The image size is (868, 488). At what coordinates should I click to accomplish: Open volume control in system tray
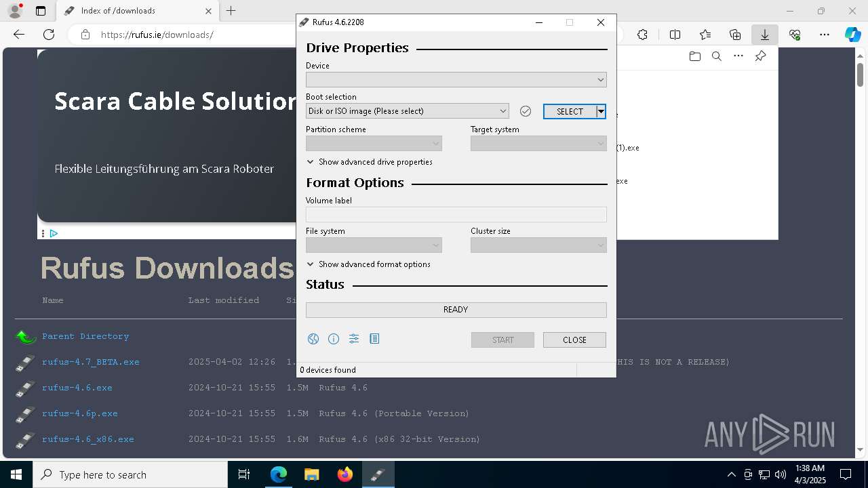(781, 474)
